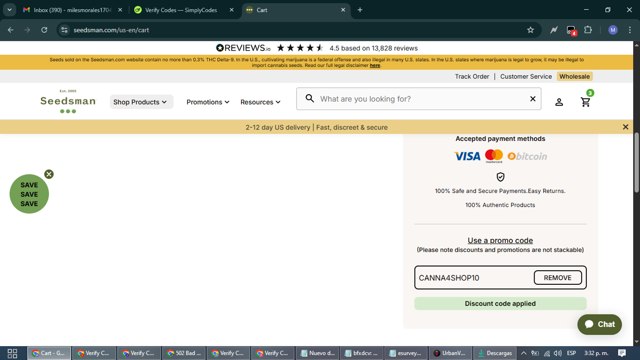The height and width of the screenshot is (360, 640).
Task: Reload the page
Action: click(44, 30)
